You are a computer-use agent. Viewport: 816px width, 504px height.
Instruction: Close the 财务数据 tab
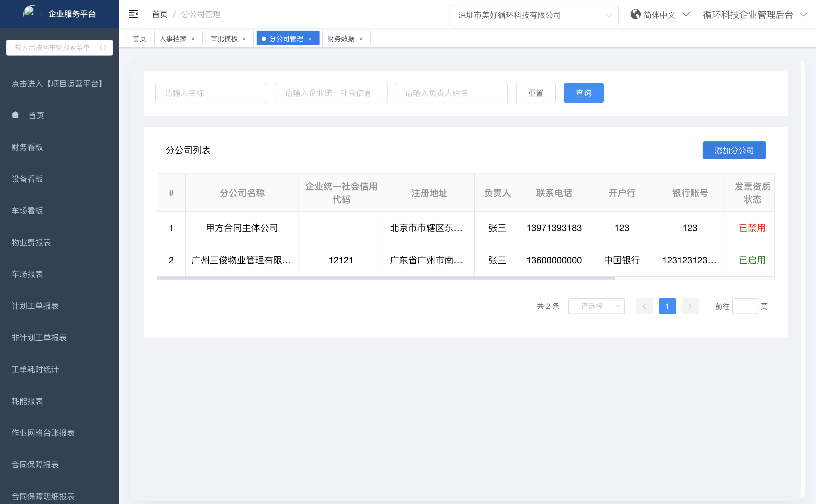coord(361,39)
